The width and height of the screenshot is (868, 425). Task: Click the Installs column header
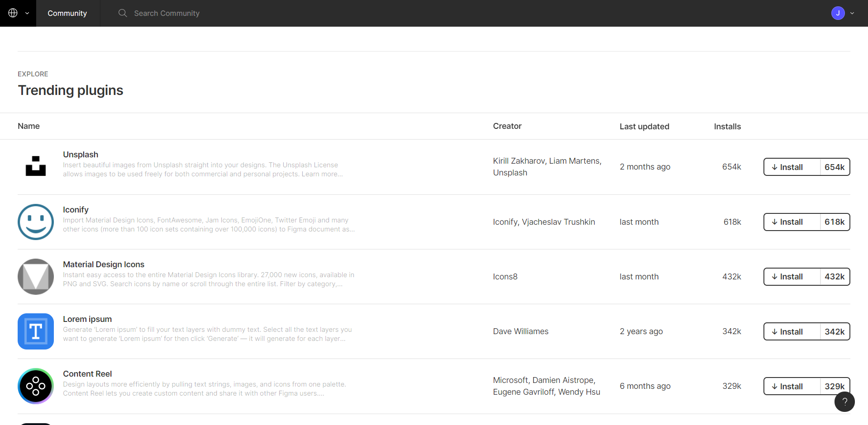(727, 127)
